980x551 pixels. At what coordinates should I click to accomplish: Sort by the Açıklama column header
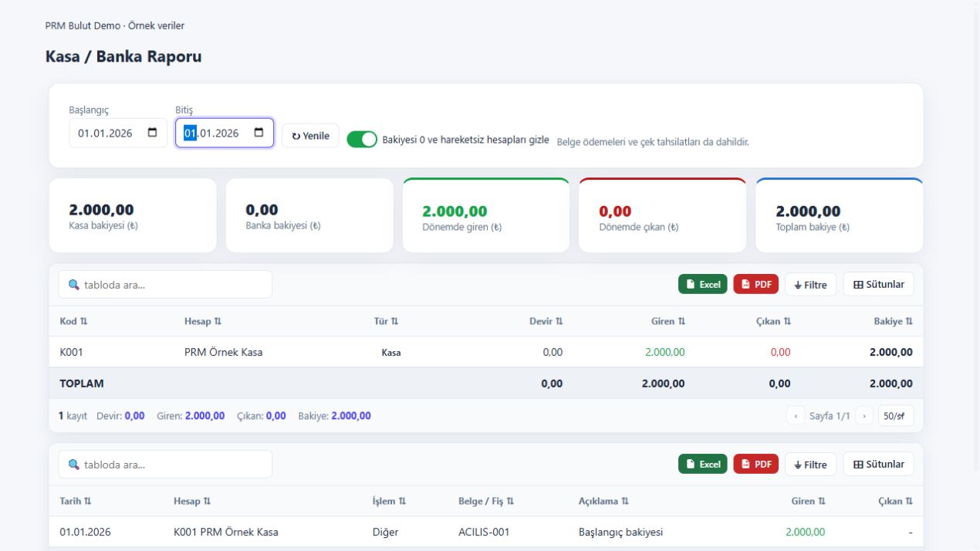(603, 501)
